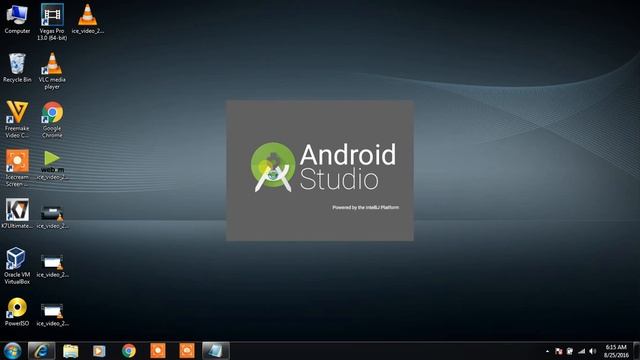
Task: Click the Show desktop strip beside the clock
Action: pyautogui.click(x=637, y=351)
